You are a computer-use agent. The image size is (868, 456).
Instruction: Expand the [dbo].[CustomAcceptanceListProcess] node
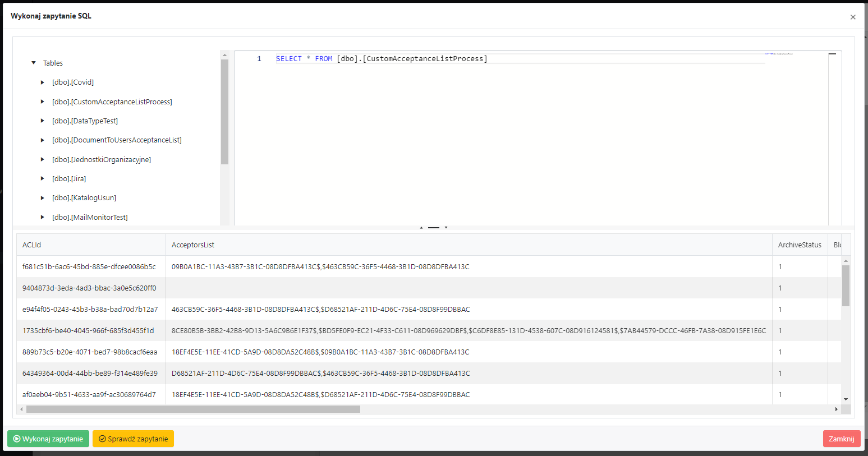pos(43,102)
